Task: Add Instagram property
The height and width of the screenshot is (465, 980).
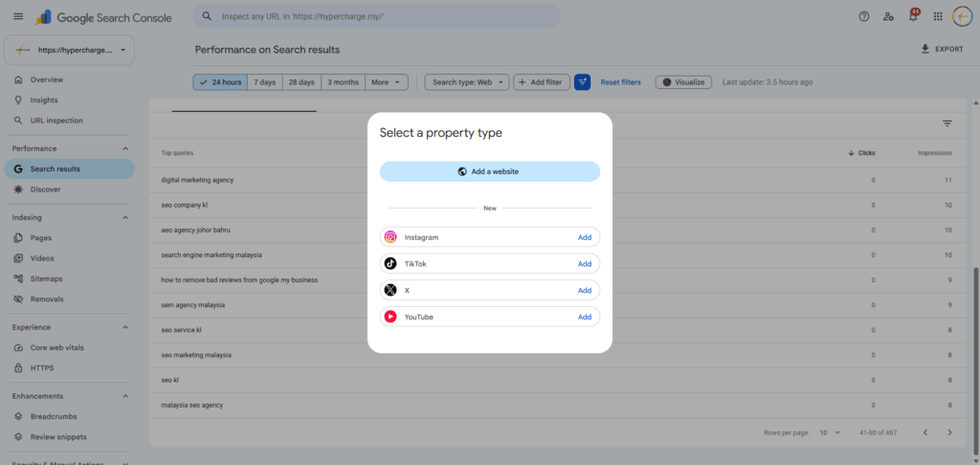Action: (585, 237)
